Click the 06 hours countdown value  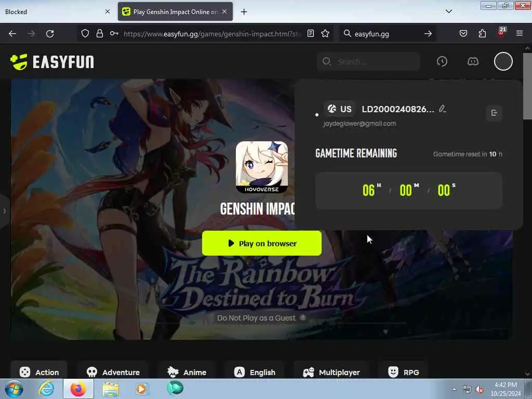pos(368,190)
